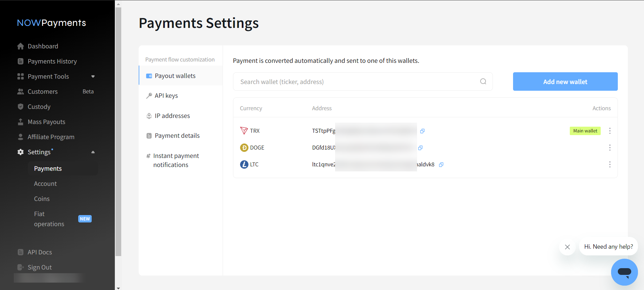Open the API Docs link

pos(40,252)
